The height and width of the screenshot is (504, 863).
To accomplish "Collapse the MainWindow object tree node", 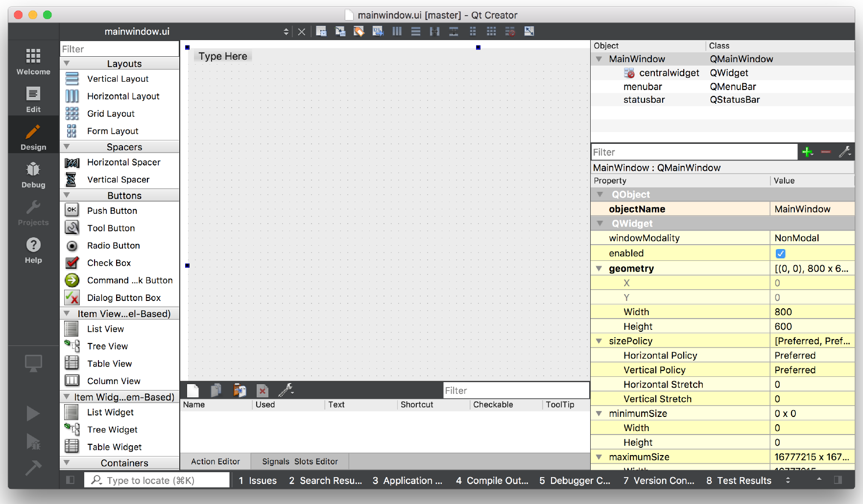I will (599, 59).
